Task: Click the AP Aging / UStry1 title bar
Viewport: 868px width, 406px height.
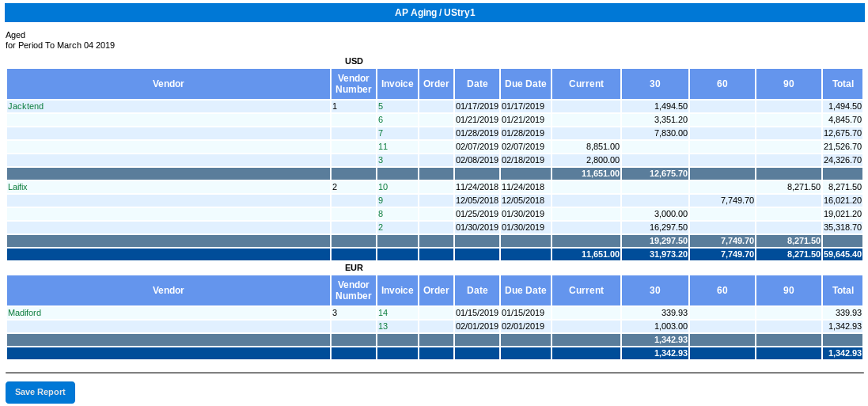Action: click(434, 13)
